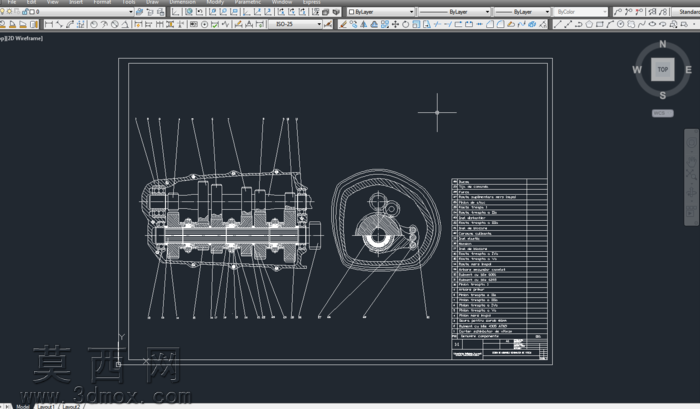Click the layer 0 color swatch
This screenshot has width=700, height=409.
click(x=32, y=12)
